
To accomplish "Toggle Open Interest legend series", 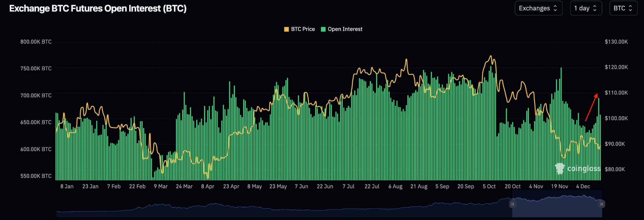I will click(341, 29).
